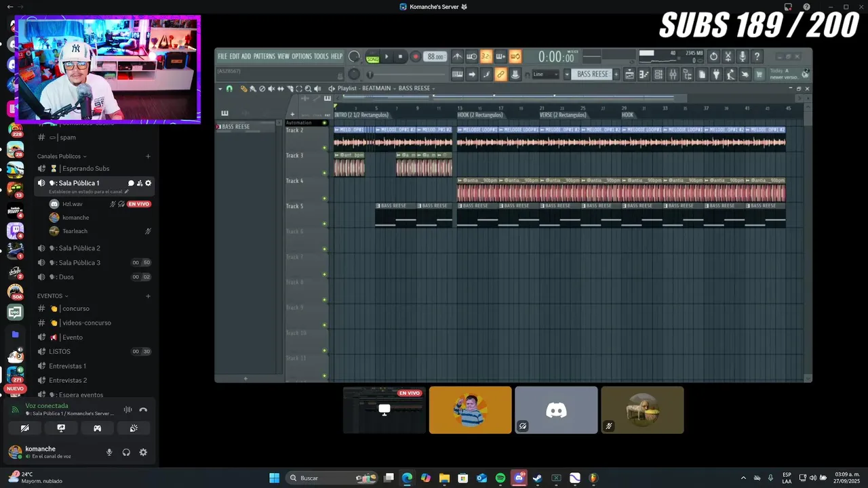The image size is (868, 488).
Task: Open the EDIT menu
Action: click(x=235, y=56)
